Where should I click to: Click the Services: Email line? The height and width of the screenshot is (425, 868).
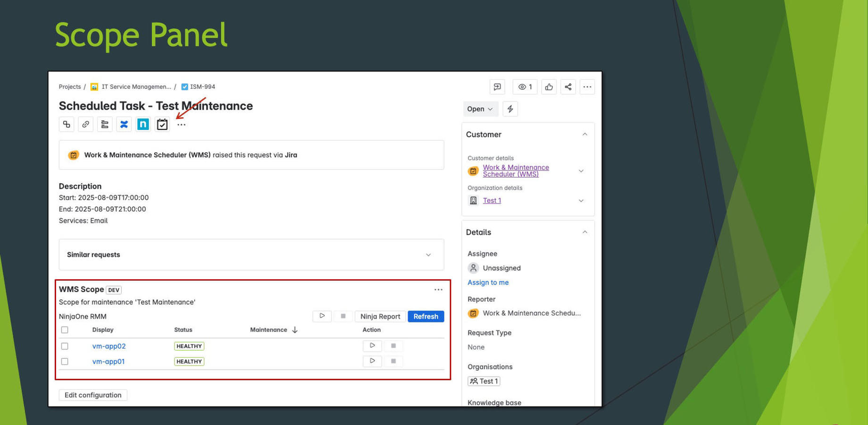pos(83,221)
